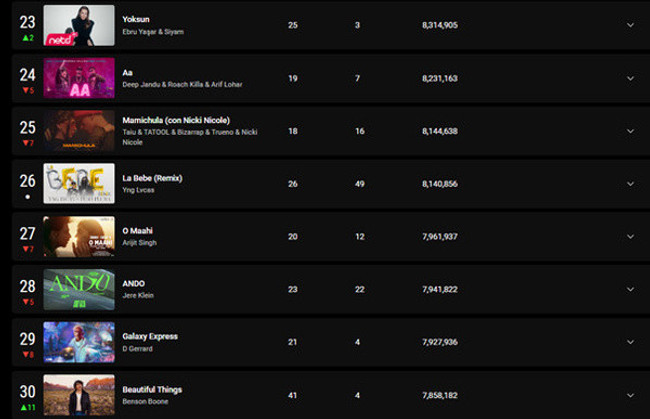Screen dimensions: 650x419
Task: Click the song title Yoksun
Action: [x=136, y=19]
